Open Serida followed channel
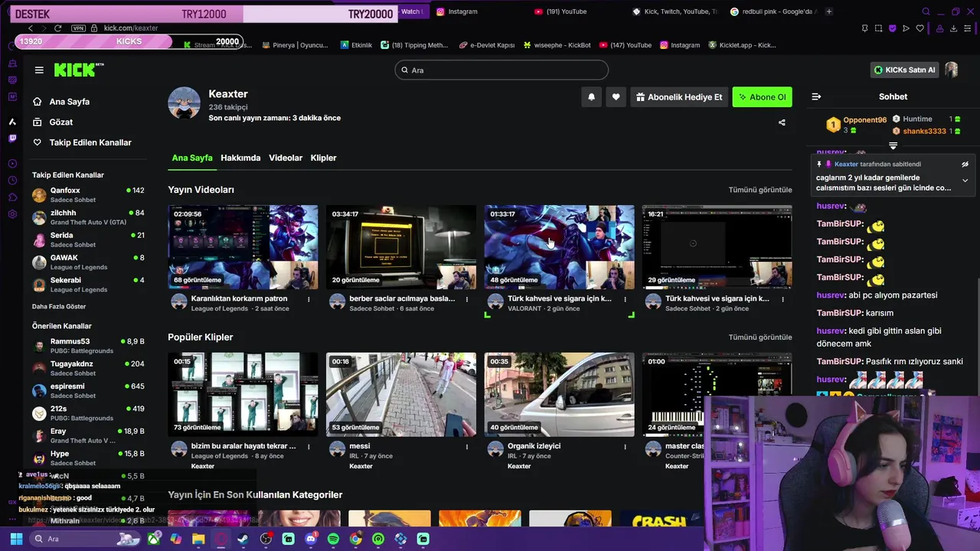The width and height of the screenshot is (980, 551). pyautogui.click(x=88, y=240)
